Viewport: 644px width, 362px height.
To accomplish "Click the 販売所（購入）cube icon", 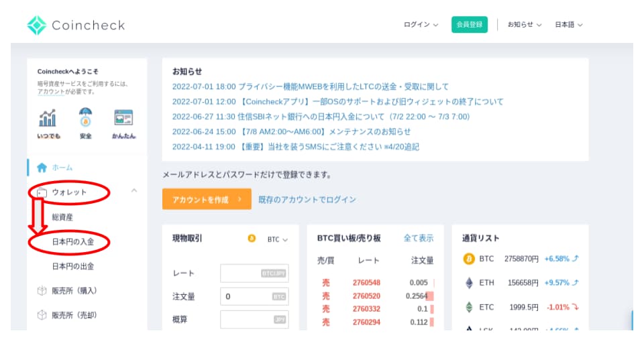I will [x=42, y=290].
